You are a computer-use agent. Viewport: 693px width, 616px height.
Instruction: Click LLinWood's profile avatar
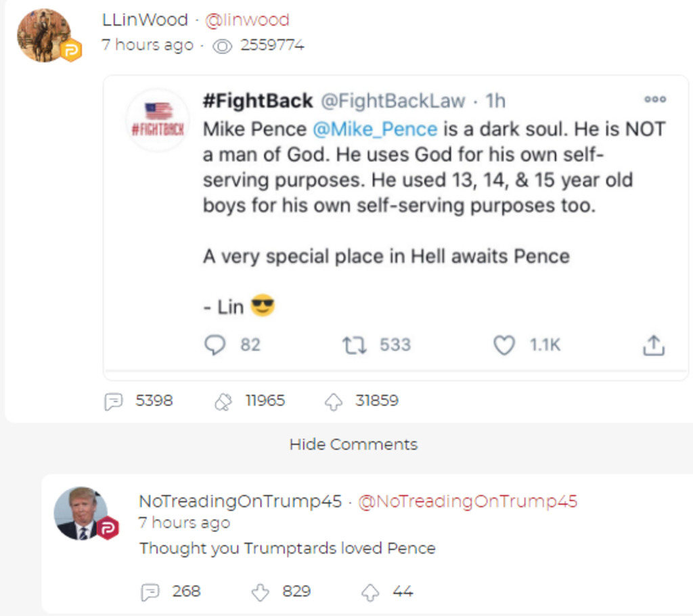(x=44, y=35)
